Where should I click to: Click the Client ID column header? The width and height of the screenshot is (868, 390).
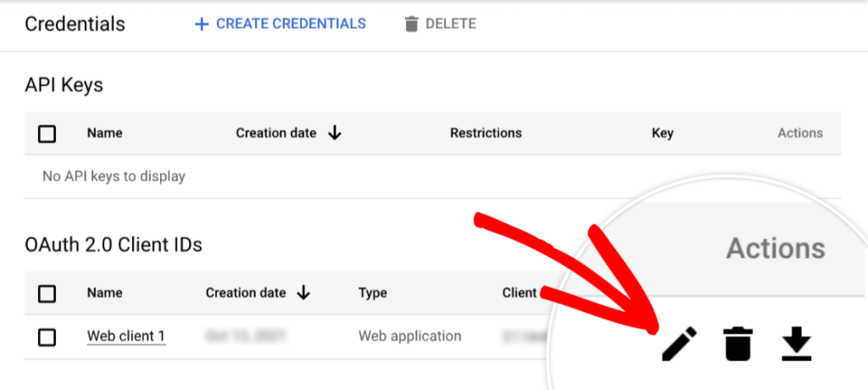[519, 293]
